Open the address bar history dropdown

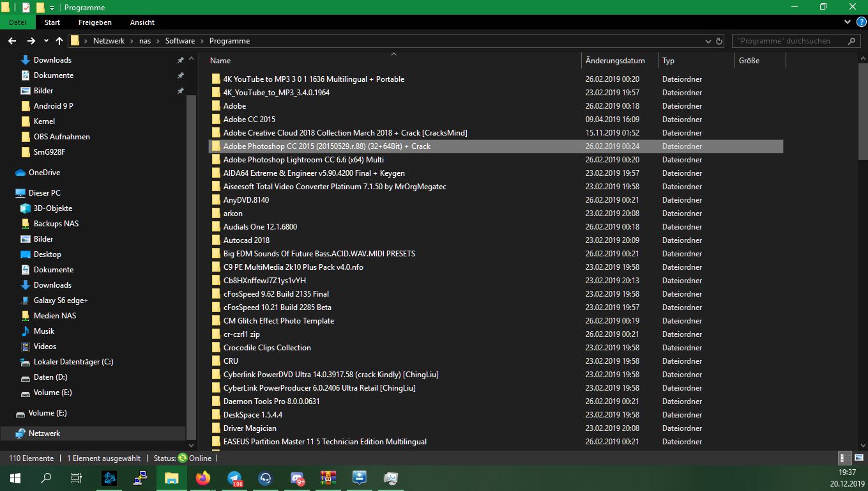click(707, 41)
